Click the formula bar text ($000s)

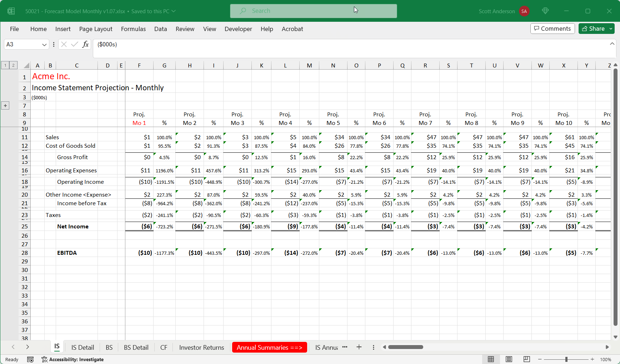tap(107, 44)
